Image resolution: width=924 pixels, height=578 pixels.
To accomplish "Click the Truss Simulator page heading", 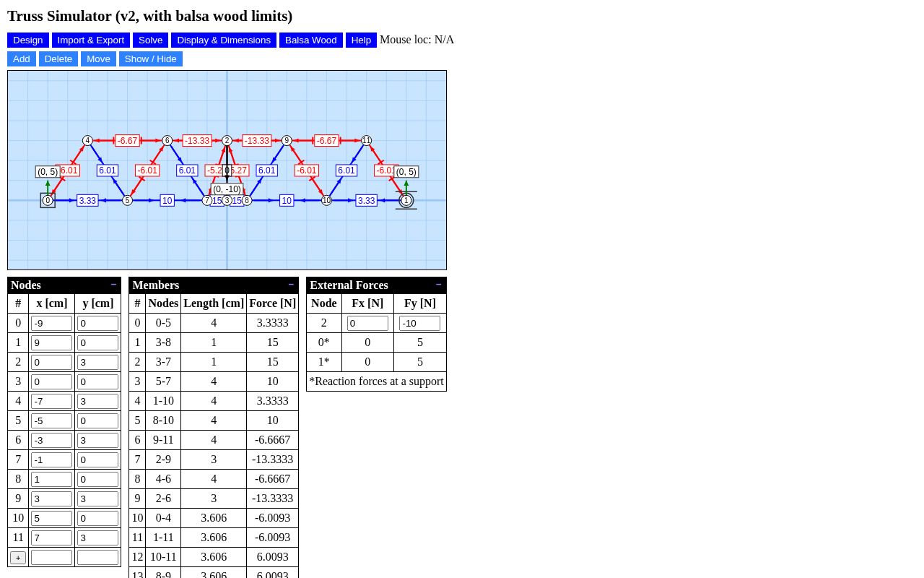I will (x=150, y=16).
